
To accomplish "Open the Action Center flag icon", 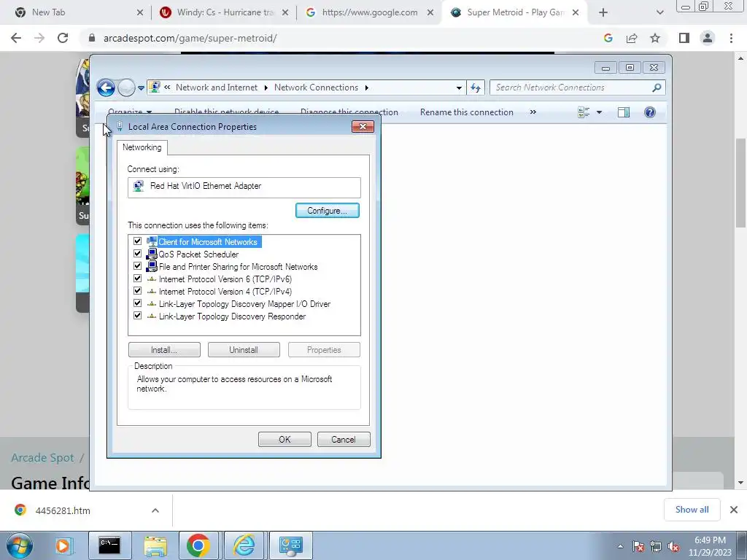I will point(638,547).
